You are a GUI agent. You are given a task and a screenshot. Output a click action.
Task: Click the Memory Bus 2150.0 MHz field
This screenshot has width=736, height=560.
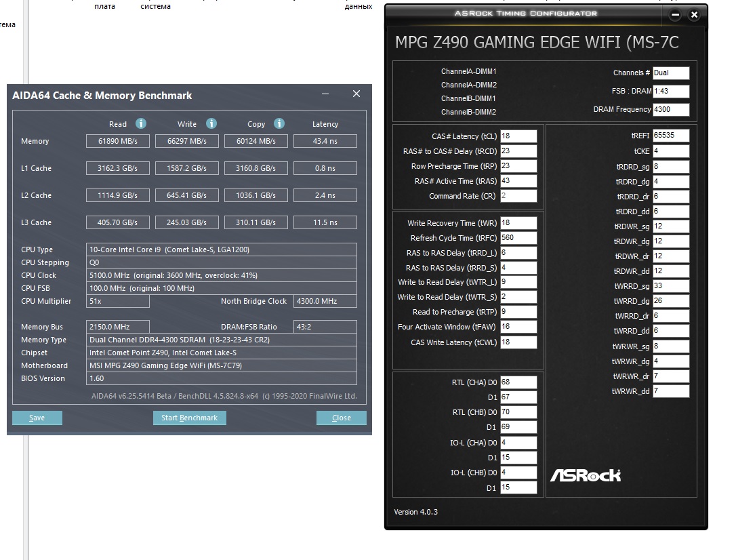click(118, 327)
